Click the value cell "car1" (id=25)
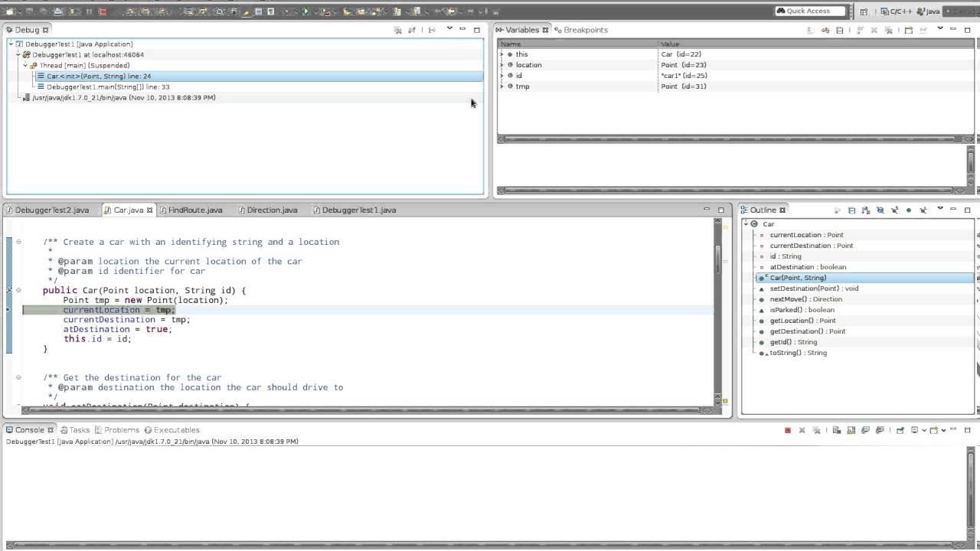Screen dimensions: 980x551 coord(684,76)
